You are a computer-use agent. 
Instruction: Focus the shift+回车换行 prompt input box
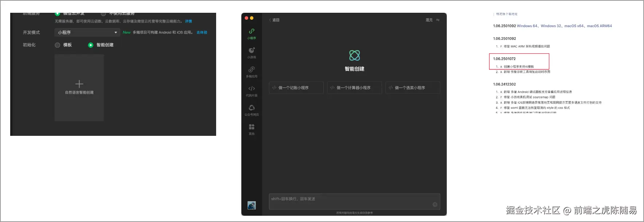[354, 202]
